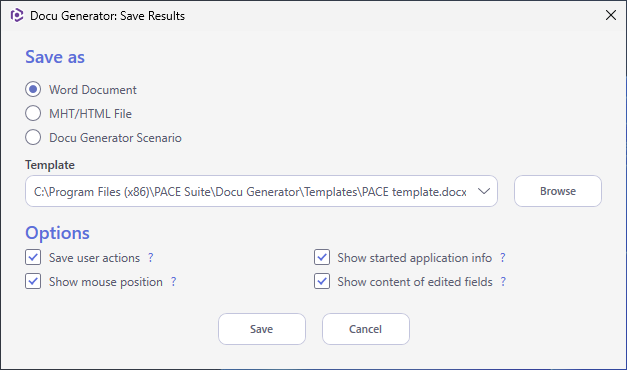
Task: Toggle Show content of edited fields
Action: [321, 281]
